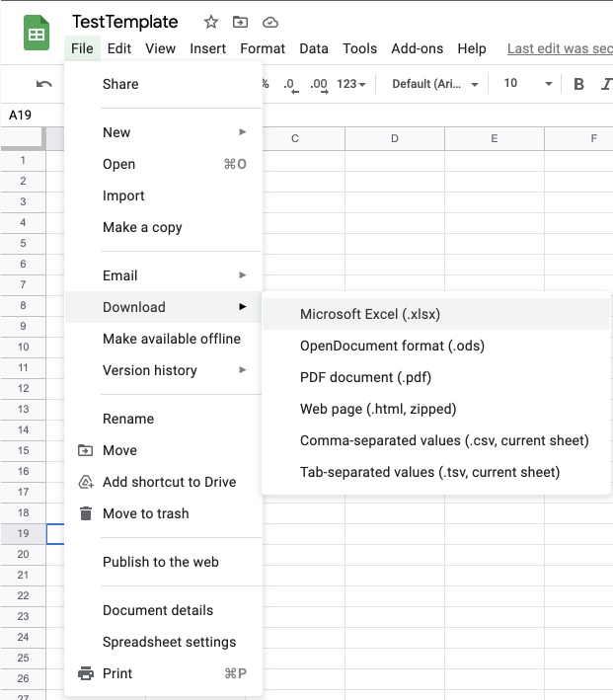The height and width of the screenshot is (700, 613).
Task: Open the Edit menu
Action: (x=119, y=48)
